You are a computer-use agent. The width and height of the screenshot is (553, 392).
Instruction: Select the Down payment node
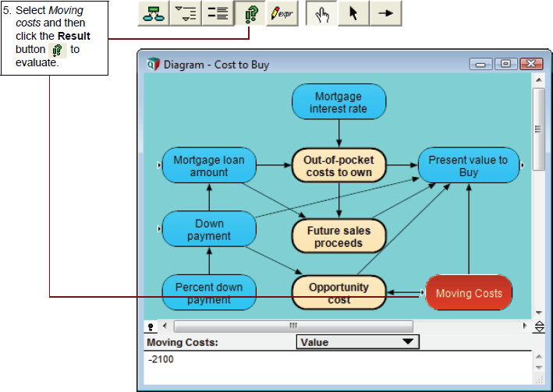(209, 229)
